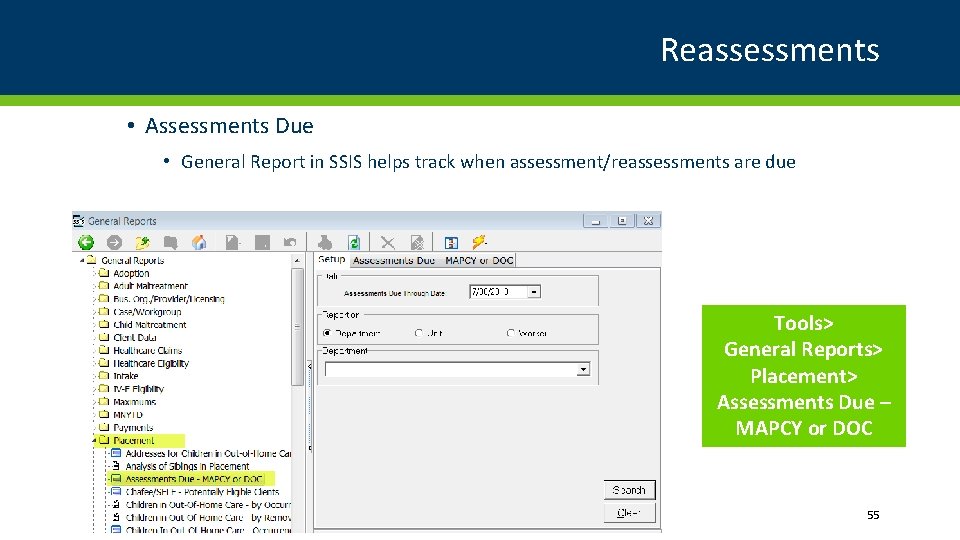960x540 pixels.
Task: Open Children in Out-Of-Home Care - by Removal report
Action: [x=208, y=518]
